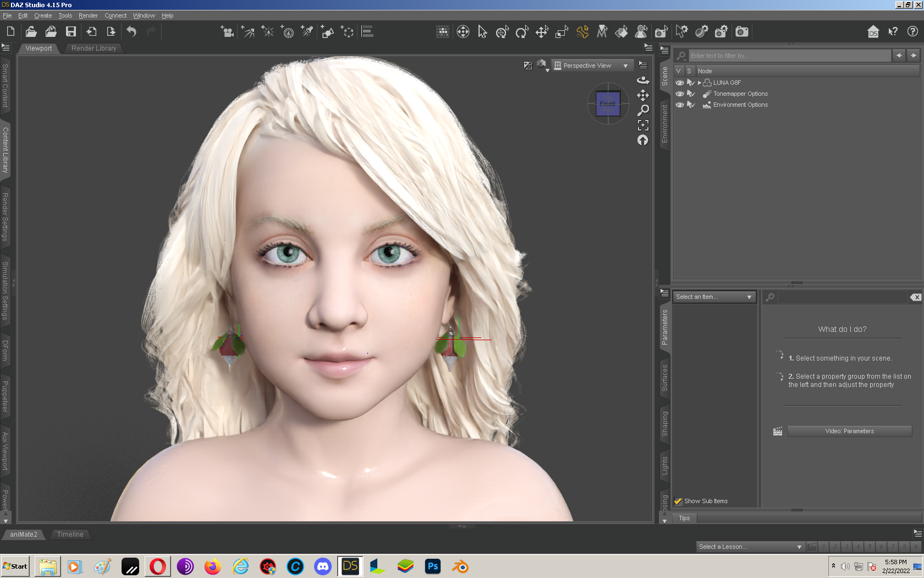Toggle visibility of Environment Options node
The width and height of the screenshot is (924, 578).
point(680,105)
